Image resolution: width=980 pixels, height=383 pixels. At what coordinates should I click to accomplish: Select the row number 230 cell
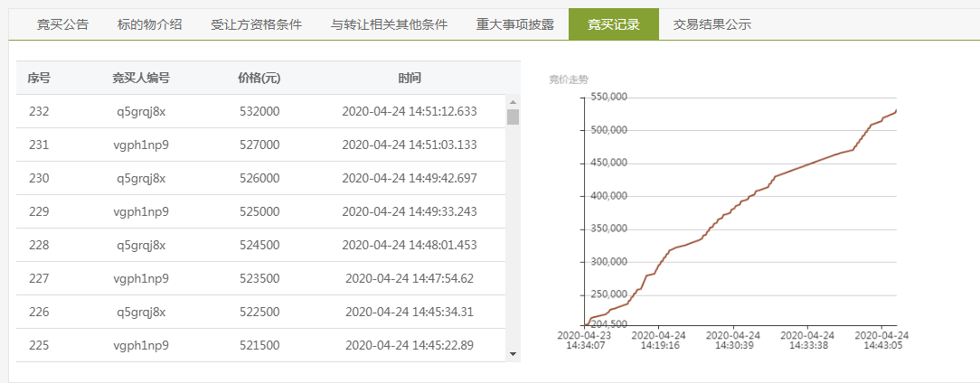point(39,179)
